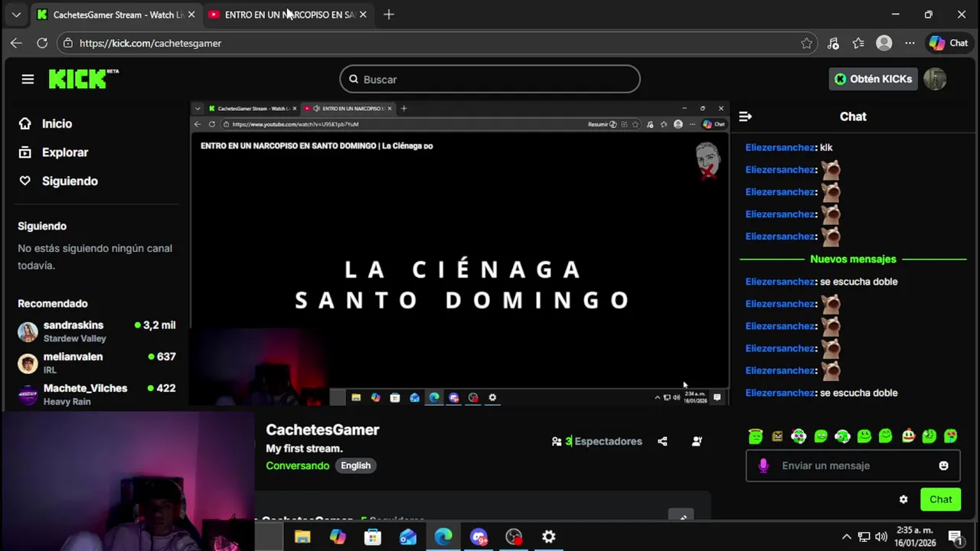This screenshot has width=980, height=551.
Task: Close the CachetesGamer Stream tab
Action: 191,15
